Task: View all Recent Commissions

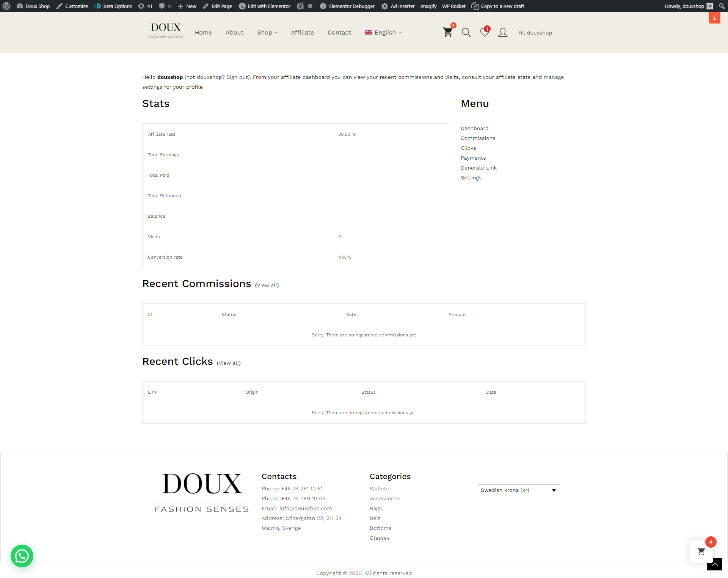Action: pos(267,285)
